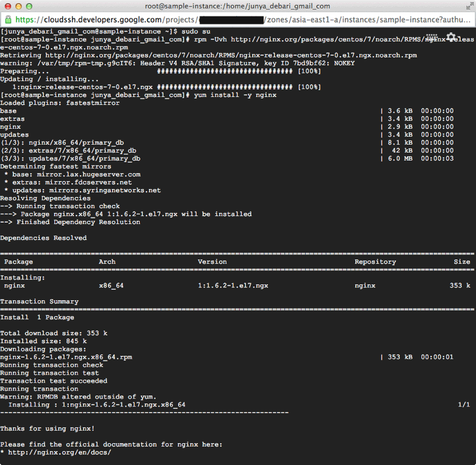Open the SSH terminal settings gear
Image resolution: width=476 pixels, height=465 pixels.
(451, 37)
